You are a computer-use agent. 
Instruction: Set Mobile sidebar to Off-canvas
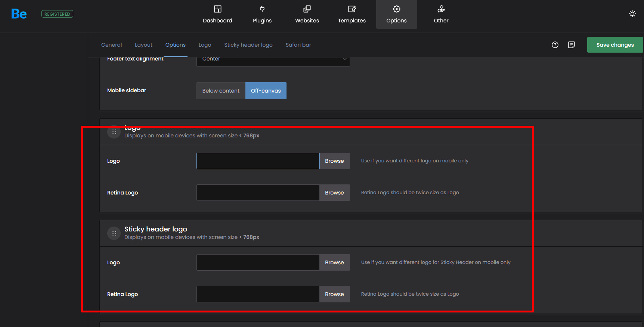pyautogui.click(x=266, y=91)
